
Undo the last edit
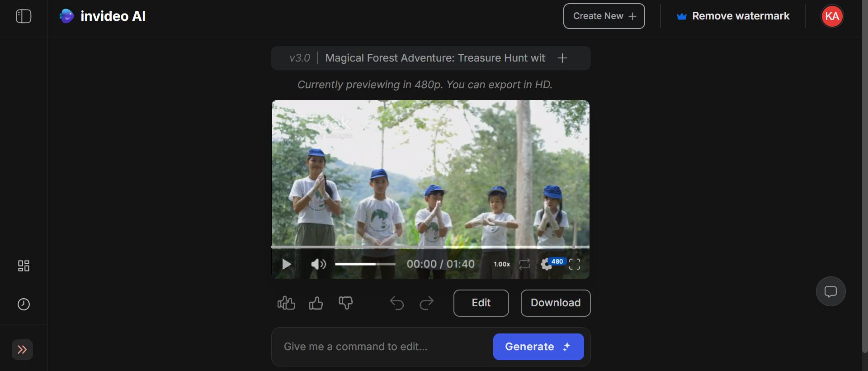coord(397,303)
